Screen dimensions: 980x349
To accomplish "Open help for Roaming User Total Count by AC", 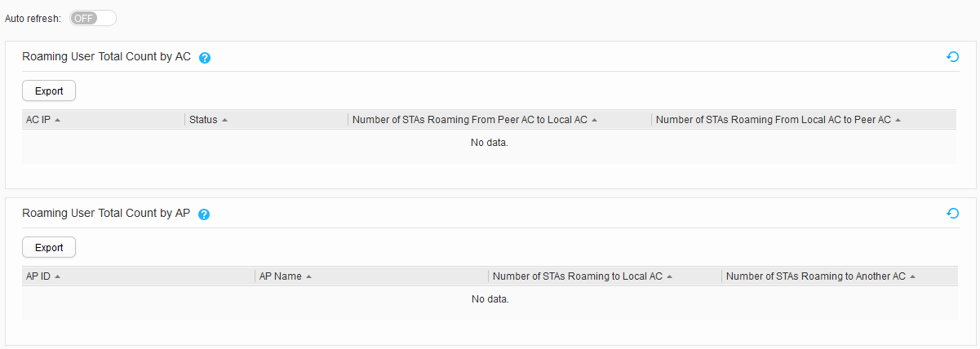I will [205, 58].
